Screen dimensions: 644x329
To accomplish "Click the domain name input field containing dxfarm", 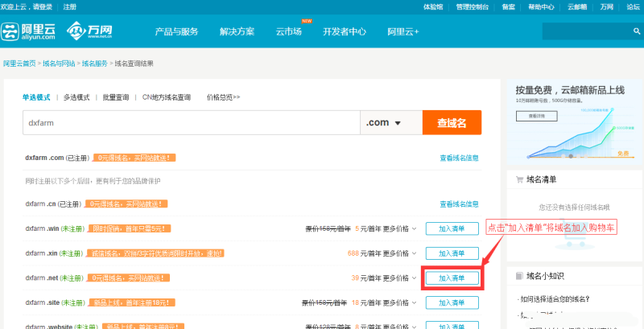I will (x=190, y=123).
